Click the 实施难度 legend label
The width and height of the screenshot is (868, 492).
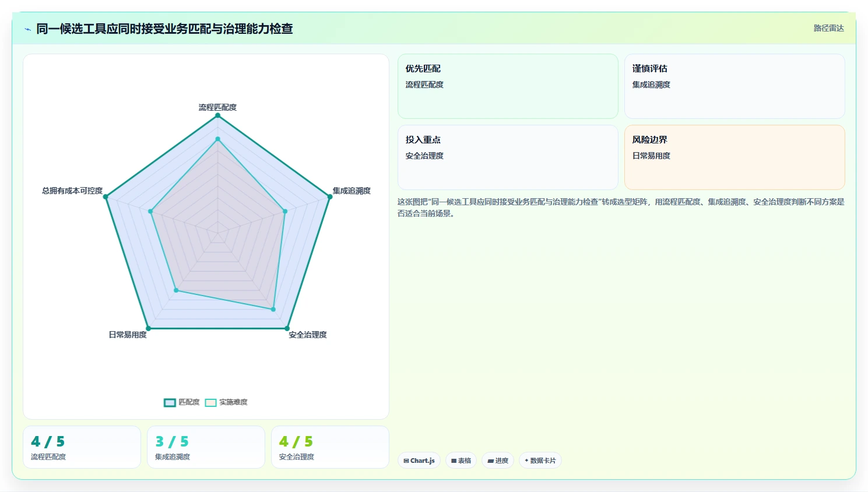[233, 402]
